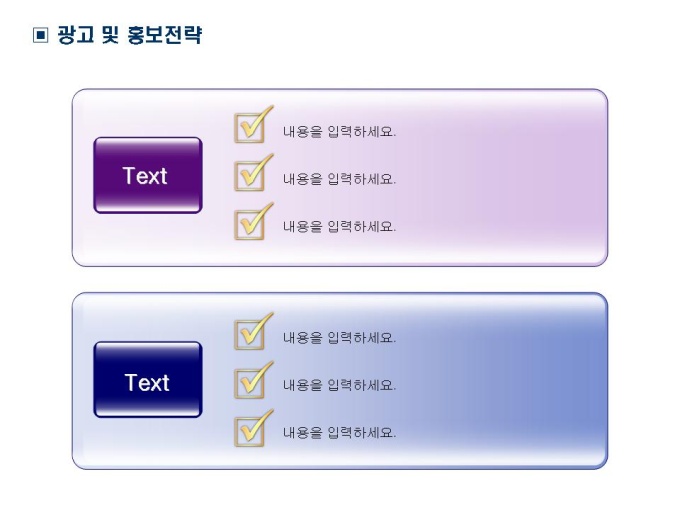Click the empty area below the purple Text button
This screenshot has height=510, width=680.
coord(147,240)
